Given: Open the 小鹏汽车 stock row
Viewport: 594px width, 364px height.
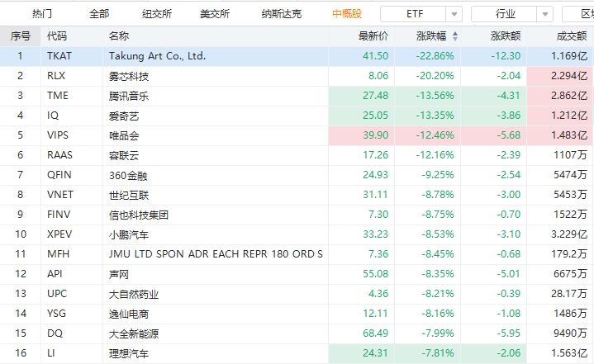Looking at the screenshot, I should (x=297, y=234).
